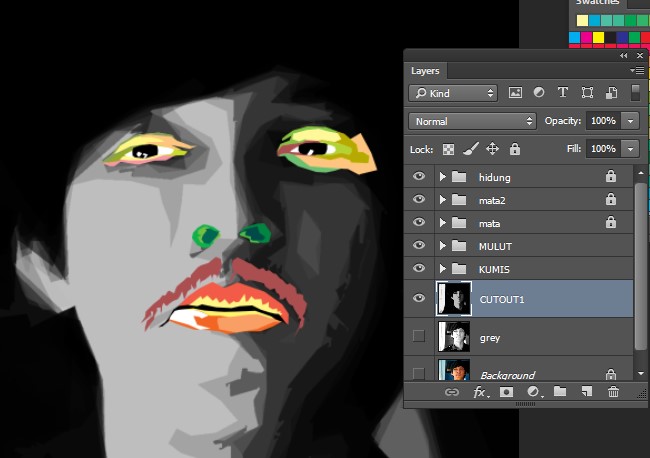Open the Fill slider dropdown arrow
The width and height of the screenshot is (650, 458).
pos(630,149)
